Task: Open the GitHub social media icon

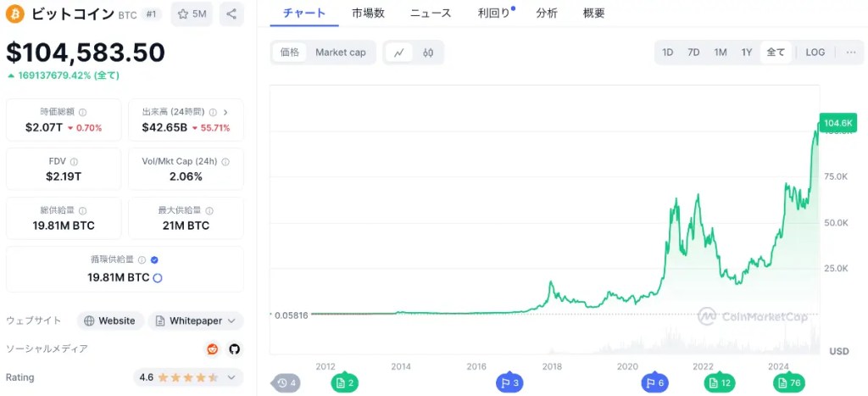Action: 234,349
